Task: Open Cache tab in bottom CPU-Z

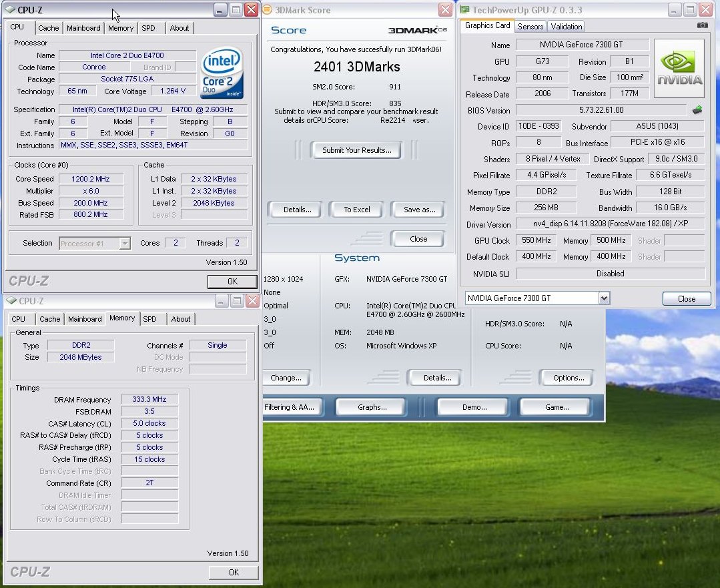Action: coord(49,319)
